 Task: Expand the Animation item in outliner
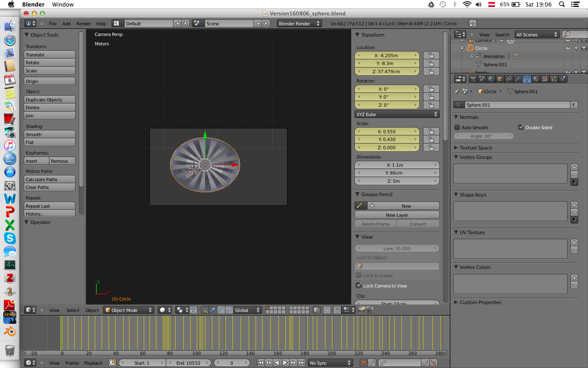tap(472, 56)
